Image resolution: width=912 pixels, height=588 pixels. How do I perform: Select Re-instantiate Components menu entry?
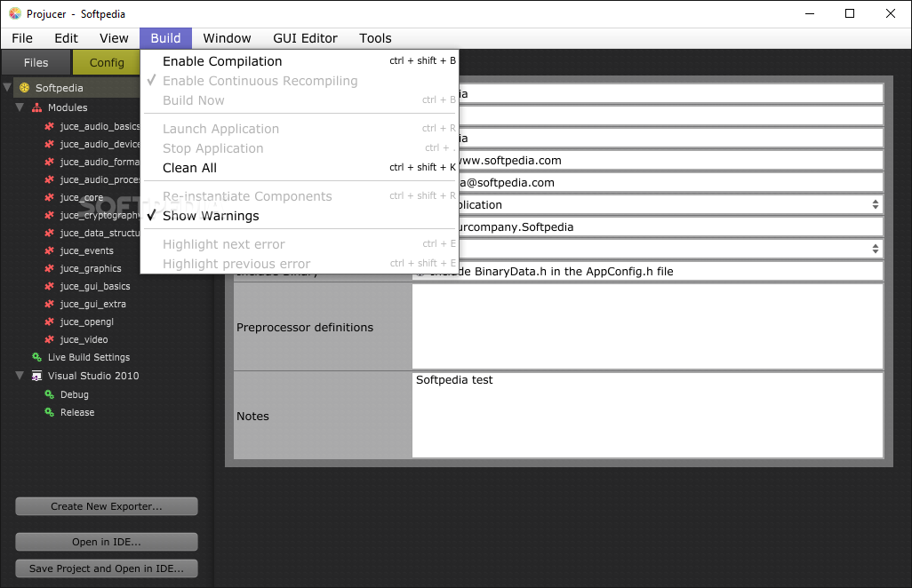(x=300, y=196)
